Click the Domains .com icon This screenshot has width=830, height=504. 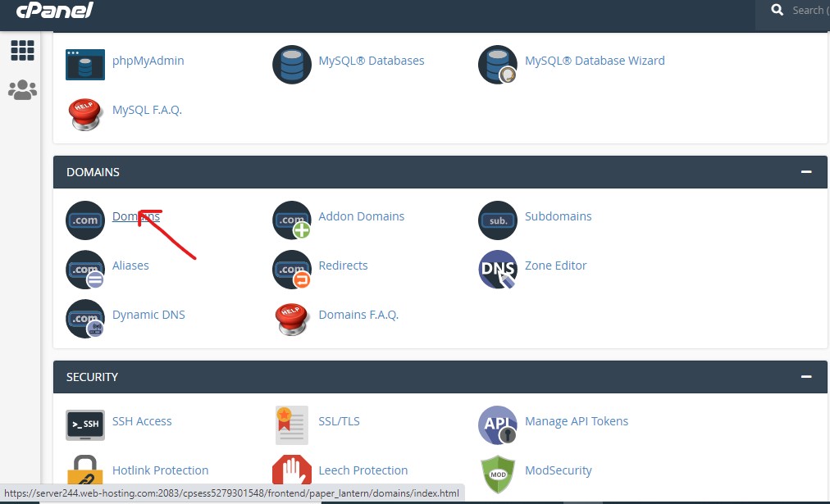click(x=85, y=220)
